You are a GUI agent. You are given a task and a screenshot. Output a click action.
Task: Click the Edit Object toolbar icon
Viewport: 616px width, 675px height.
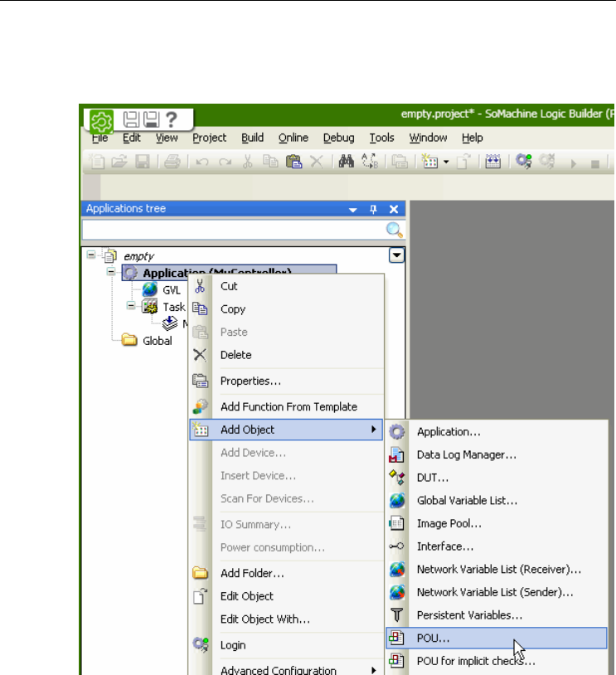coord(463,162)
